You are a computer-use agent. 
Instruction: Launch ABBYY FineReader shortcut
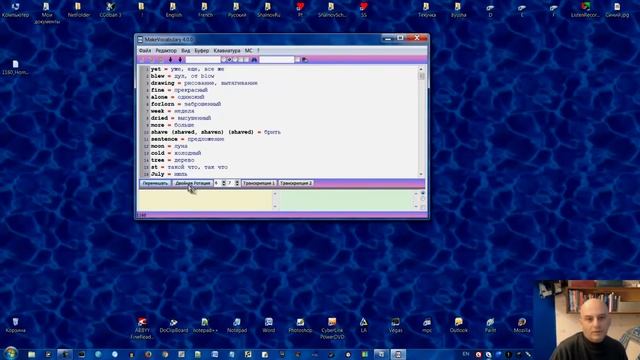click(x=142, y=328)
